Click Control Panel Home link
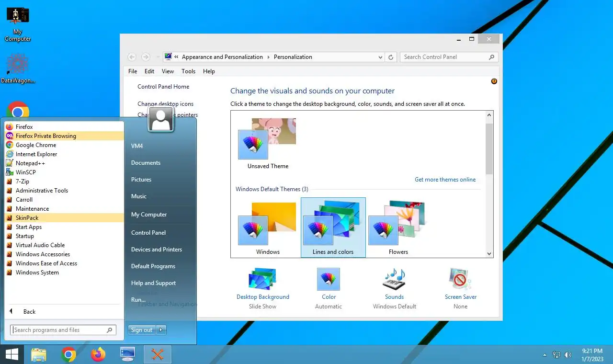 (x=163, y=87)
